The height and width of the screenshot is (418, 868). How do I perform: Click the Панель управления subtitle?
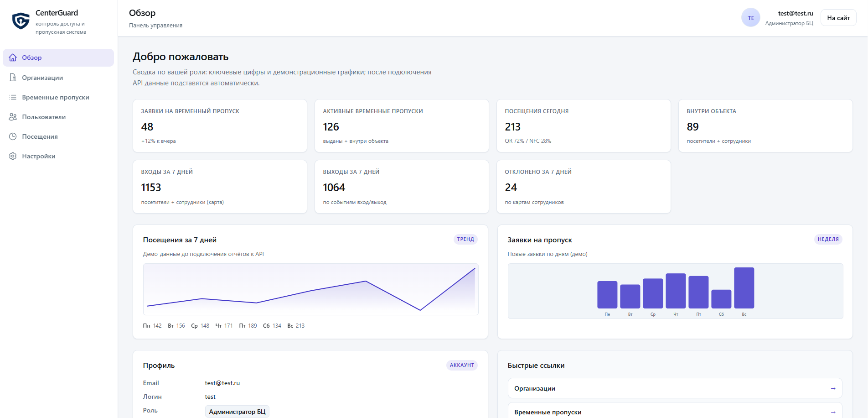155,26
